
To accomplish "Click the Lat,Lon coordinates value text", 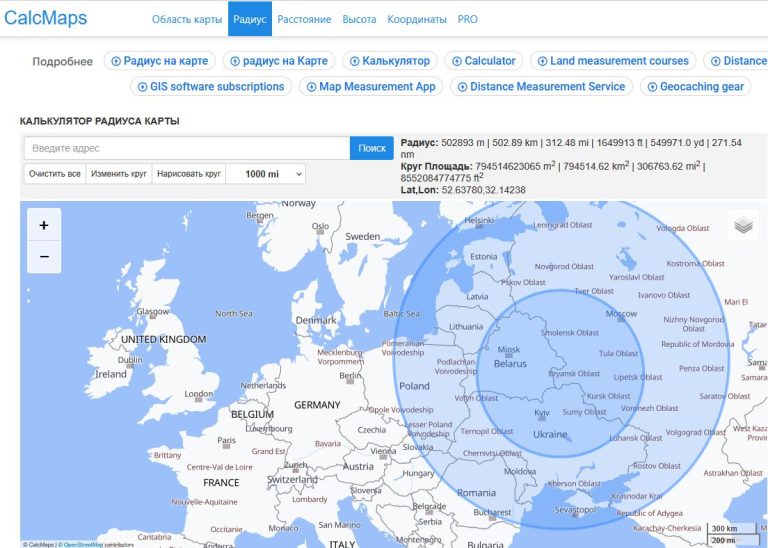I will tap(483, 190).
